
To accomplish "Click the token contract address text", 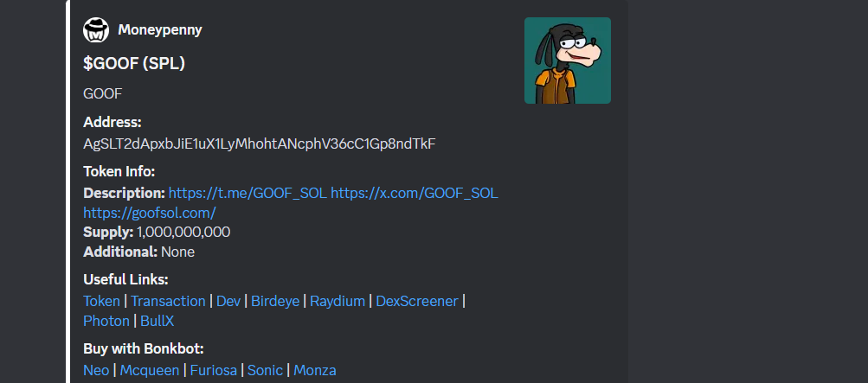I will point(259,144).
